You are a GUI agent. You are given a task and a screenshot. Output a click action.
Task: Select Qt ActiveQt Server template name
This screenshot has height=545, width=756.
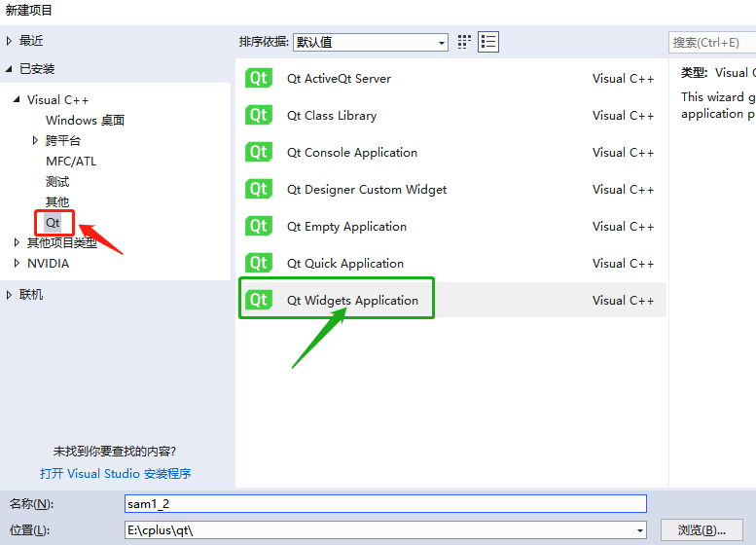click(339, 79)
